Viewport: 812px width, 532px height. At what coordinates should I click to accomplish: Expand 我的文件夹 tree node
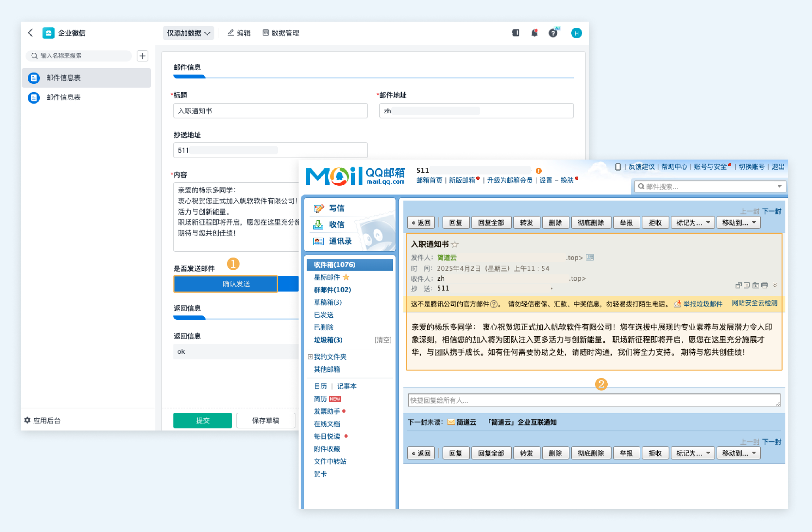tap(310, 356)
